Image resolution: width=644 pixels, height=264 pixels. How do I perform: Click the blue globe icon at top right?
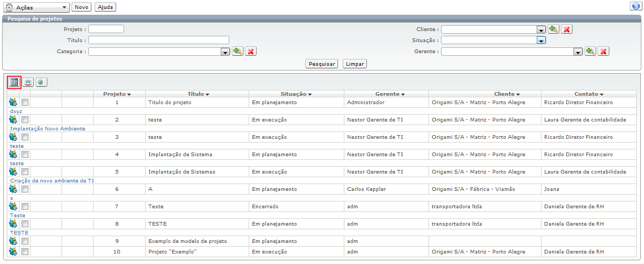point(635,6)
